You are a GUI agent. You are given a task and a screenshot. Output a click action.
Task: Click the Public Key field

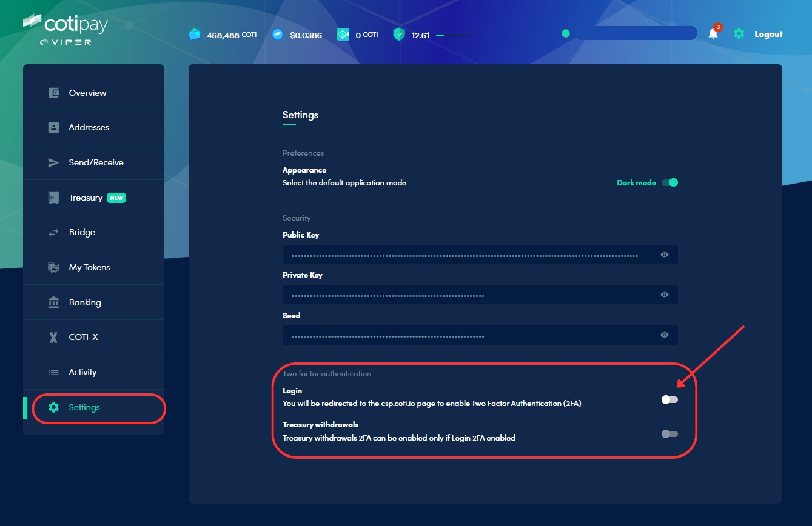tap(480, 255)
